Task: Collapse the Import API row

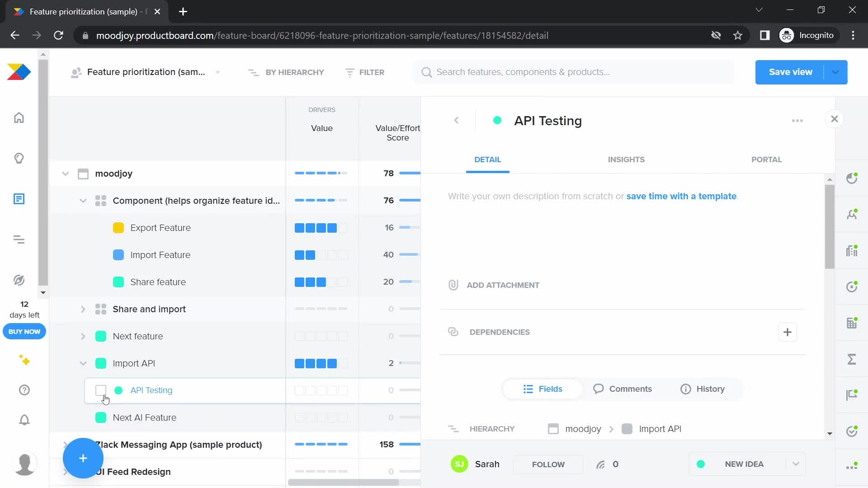Action: click(x=83, y=363)
